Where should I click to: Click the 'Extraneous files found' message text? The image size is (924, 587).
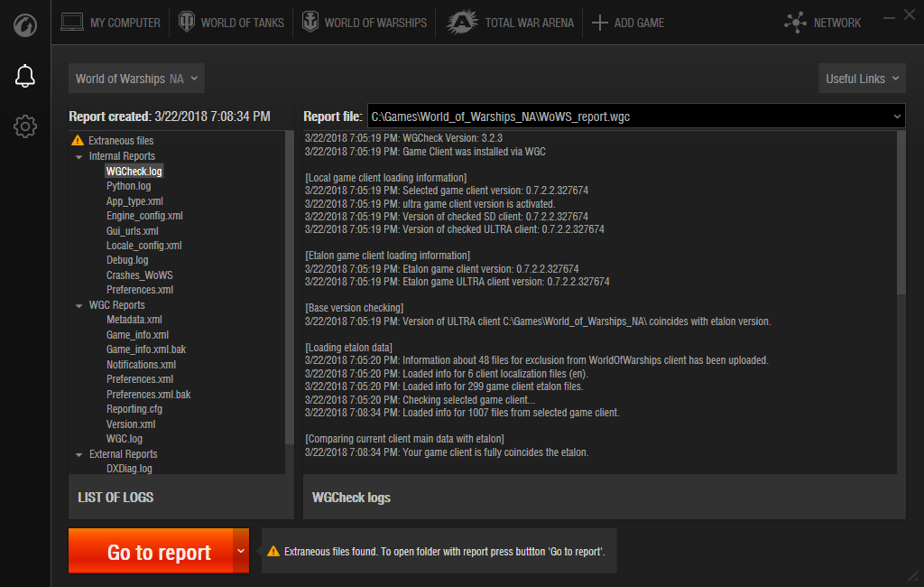pos(444,552)
